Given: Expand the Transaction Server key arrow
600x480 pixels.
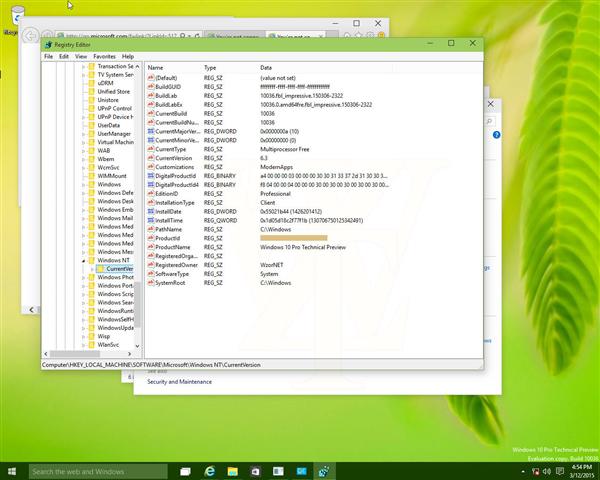Looking at the screenshot, I should (x=83, y=66).
